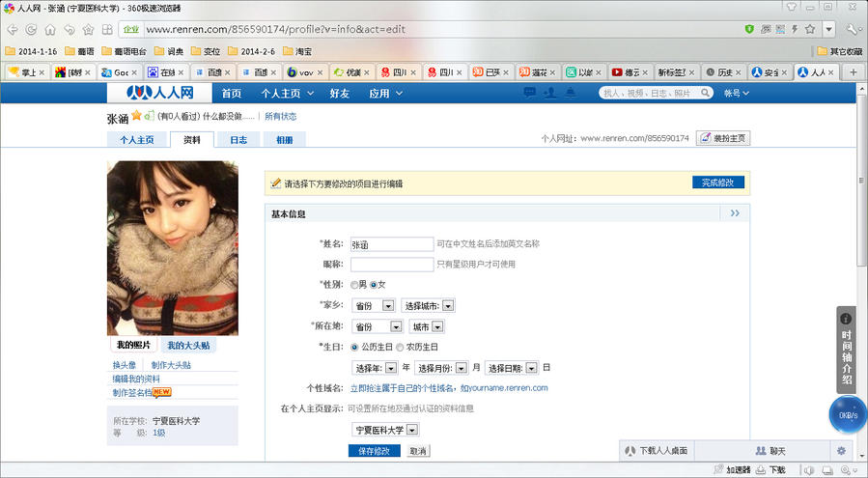Open the hometown 省份 dropdown
868x478 pixels.
point(373,306)
